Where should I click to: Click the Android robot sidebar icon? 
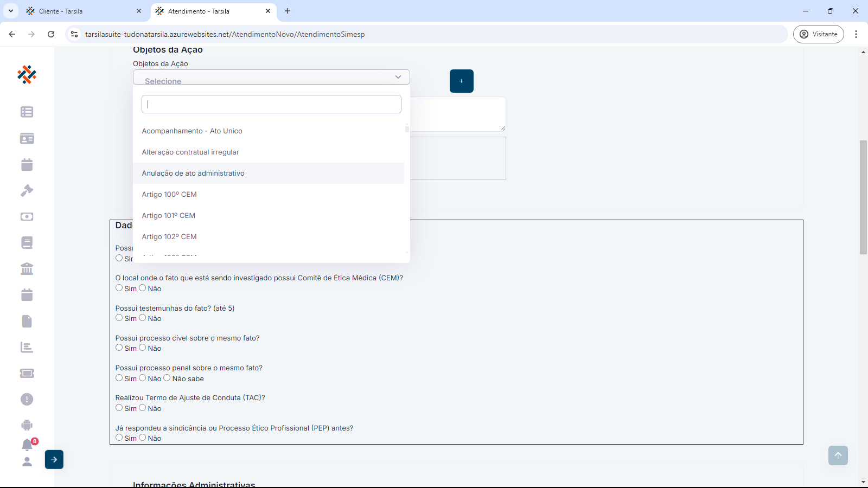[27, 425]
